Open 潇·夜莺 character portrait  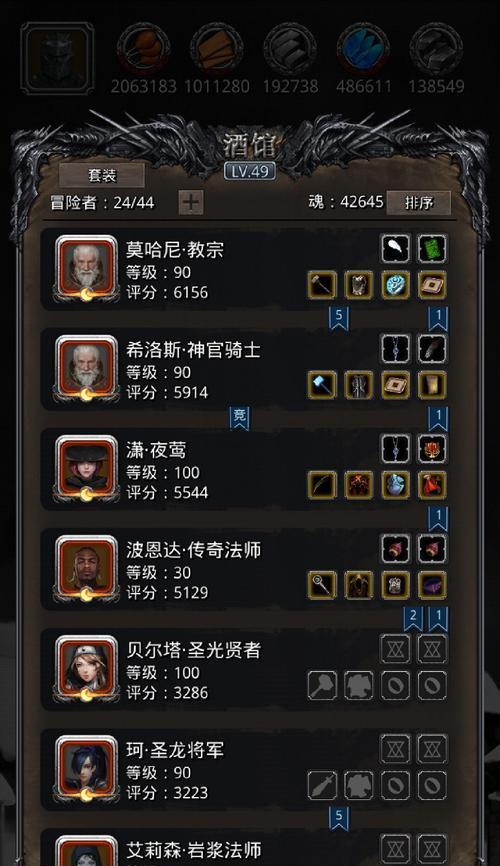86,469
